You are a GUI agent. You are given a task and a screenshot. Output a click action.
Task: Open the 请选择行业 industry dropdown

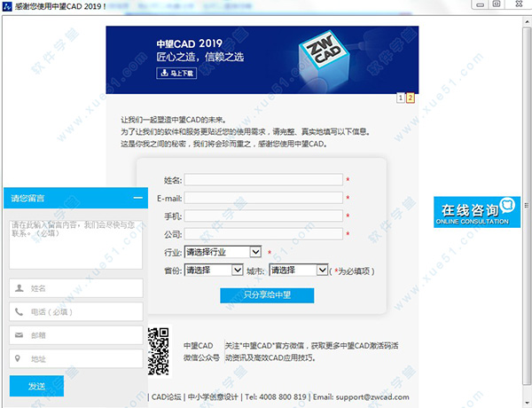(223, 252)
